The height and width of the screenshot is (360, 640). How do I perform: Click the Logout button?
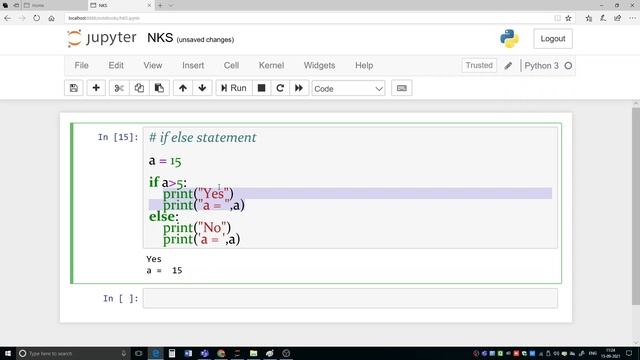(553, 39)
